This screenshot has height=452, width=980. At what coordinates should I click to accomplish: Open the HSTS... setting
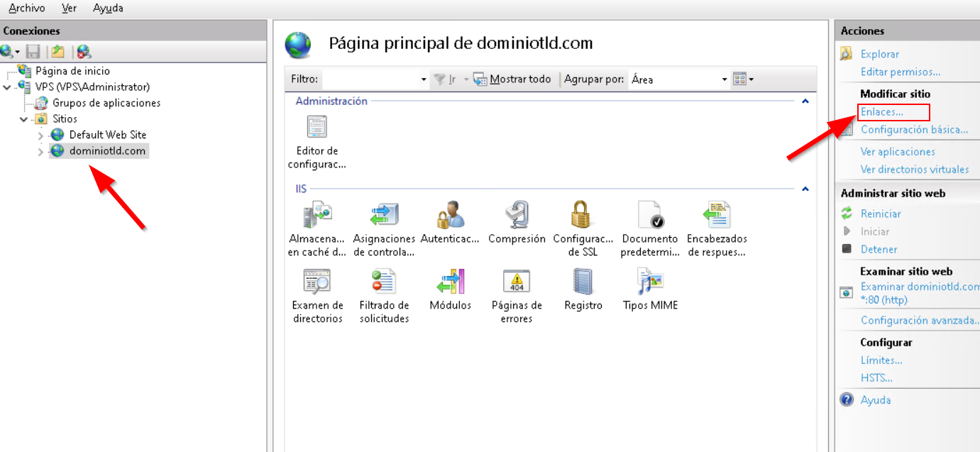click(x=876, y=378)
